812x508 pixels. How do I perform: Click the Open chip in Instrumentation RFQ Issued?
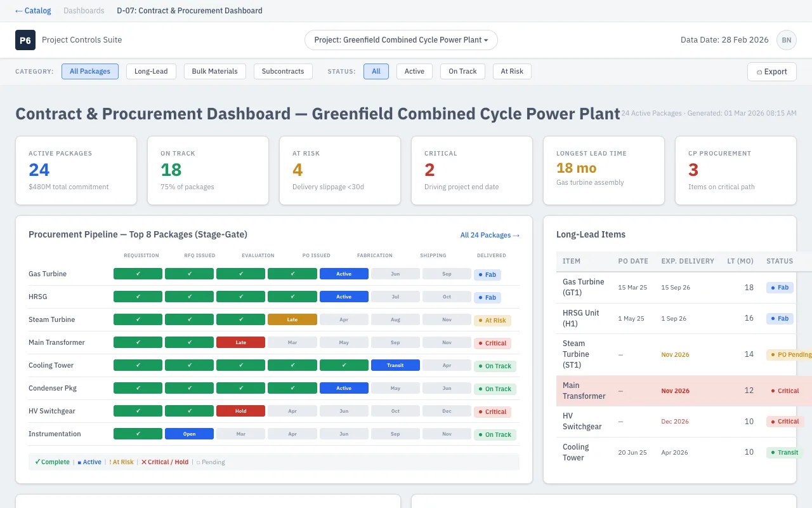point(189,434)
